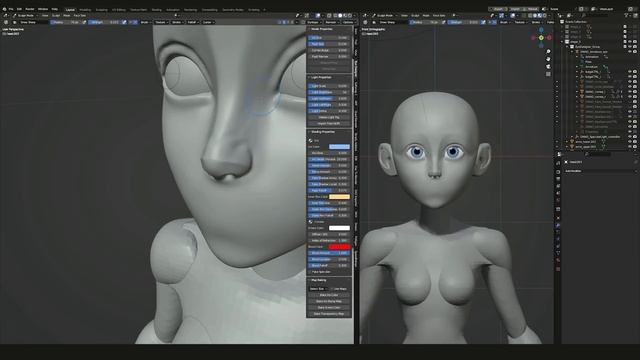The width and height of the screenshot is (640, 360).
Task: Click the Radius field in left tool settings
Action: coord(65,22)
